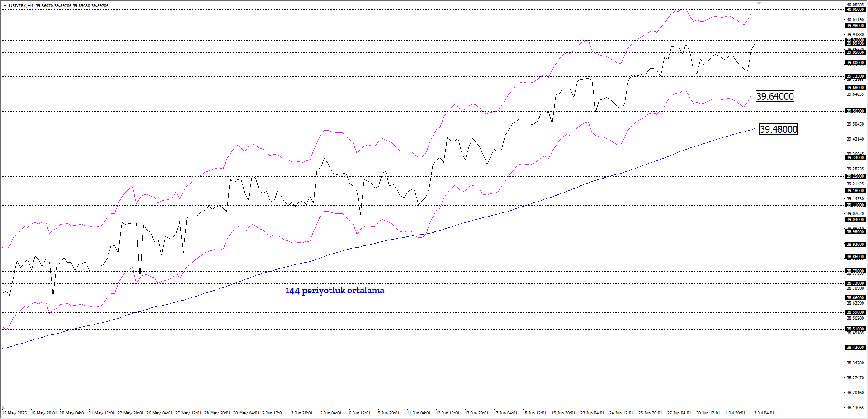Click the 40.06000 level tag on price axis
This screenshot has height=419, width=868.
point(855,9)
